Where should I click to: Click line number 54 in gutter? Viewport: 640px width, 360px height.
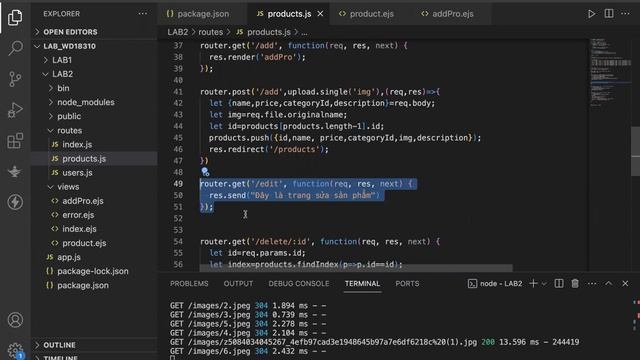[x=178, y=241]
